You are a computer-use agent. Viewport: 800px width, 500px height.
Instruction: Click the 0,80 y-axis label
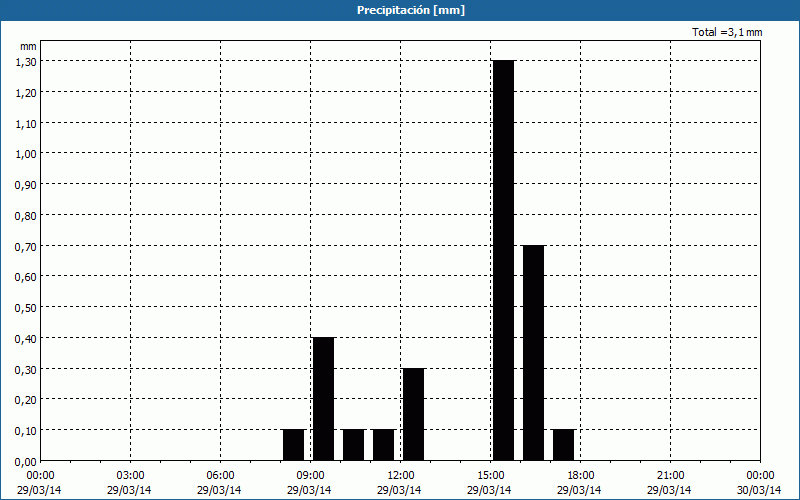click(26, 216)
